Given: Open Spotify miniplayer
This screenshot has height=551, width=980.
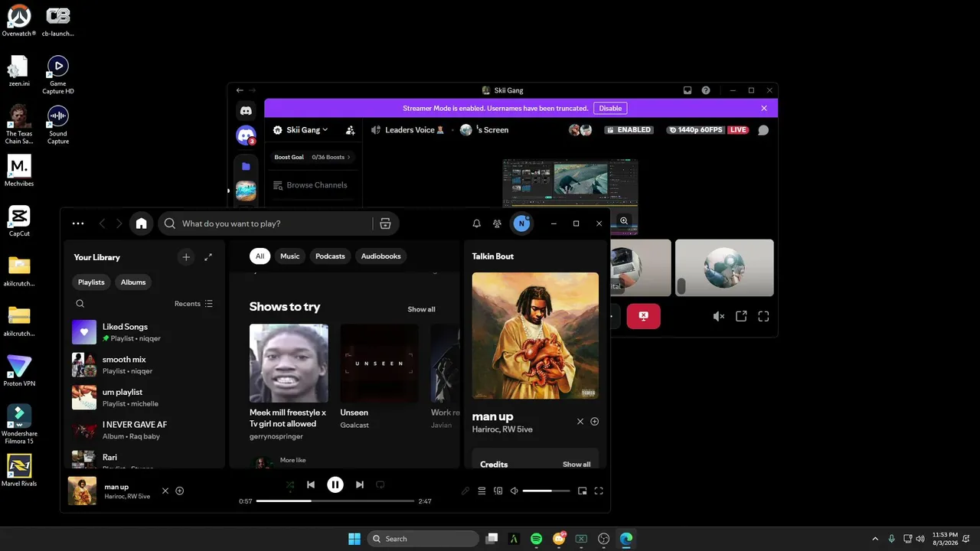Looking at the screenshot, I should [x=583, y=491].
